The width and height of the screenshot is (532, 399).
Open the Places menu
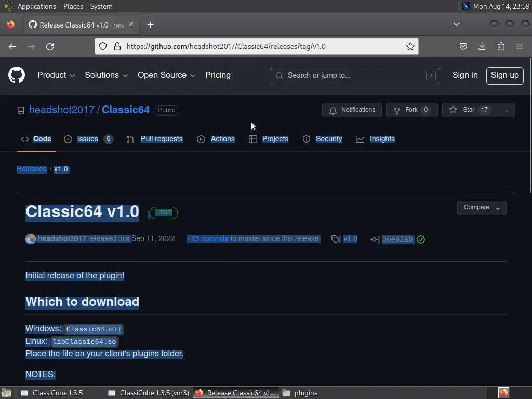[73, 6]
